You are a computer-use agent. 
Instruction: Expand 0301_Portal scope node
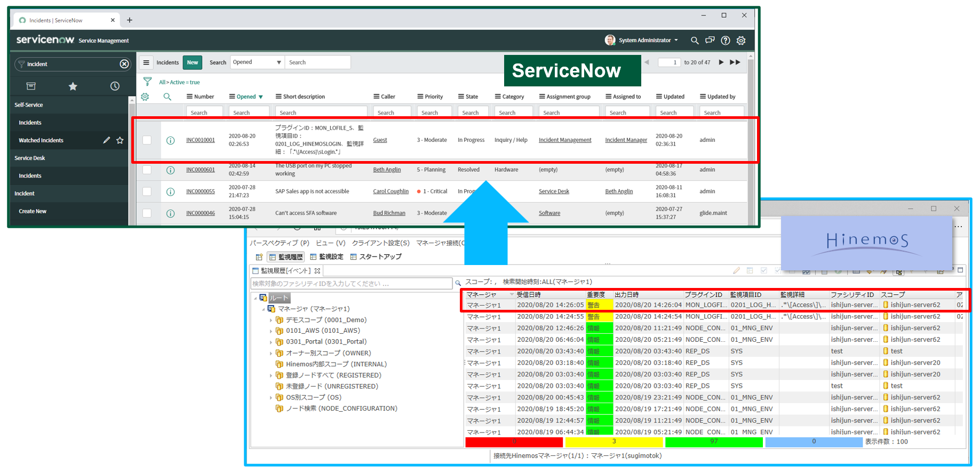271,342
